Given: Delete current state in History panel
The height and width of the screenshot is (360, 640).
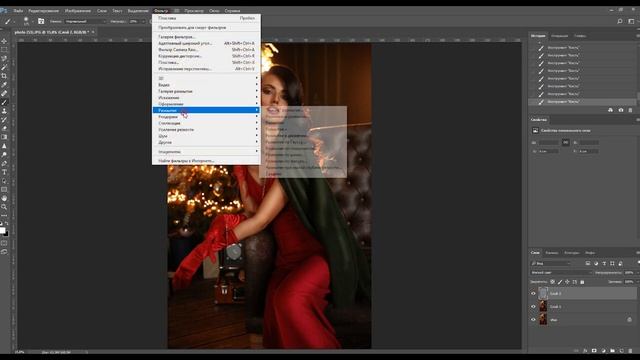Looking at the screenshot, I should (x=630, y=110).
